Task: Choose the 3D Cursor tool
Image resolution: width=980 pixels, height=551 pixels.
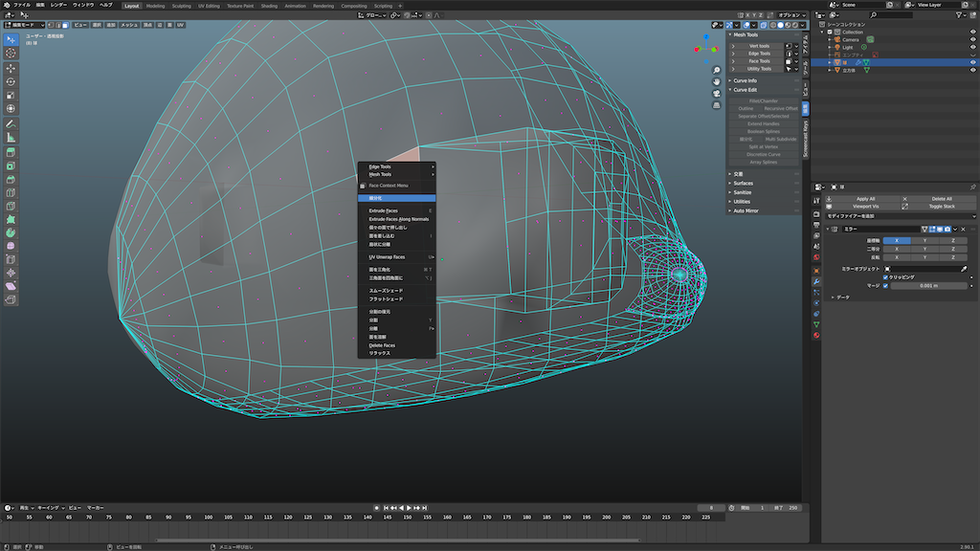Action: 11,54
